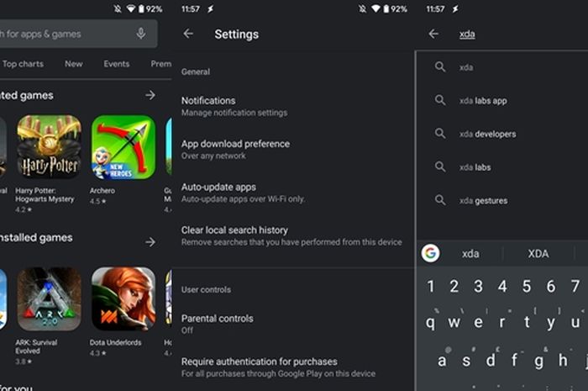Expand the suggested games section arrow
The width and height of the screenshot is (588, 391).
150,95
